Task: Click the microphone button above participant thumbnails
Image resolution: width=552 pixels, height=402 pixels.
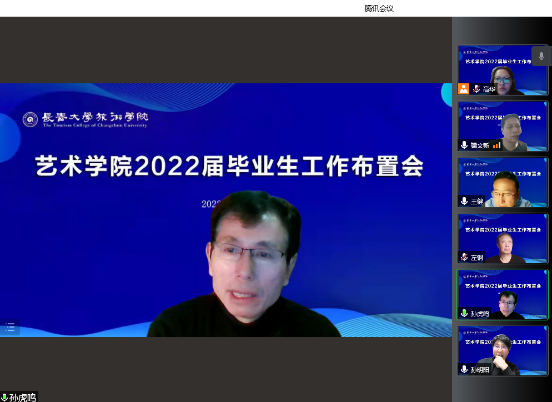Action: click(541, 56)
